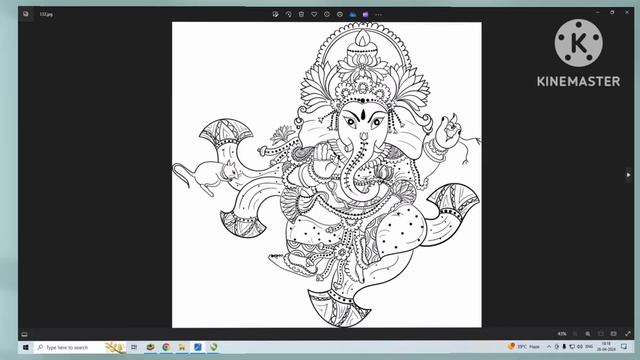Open the clock and date flyout
640x360 pixels.
606,347
